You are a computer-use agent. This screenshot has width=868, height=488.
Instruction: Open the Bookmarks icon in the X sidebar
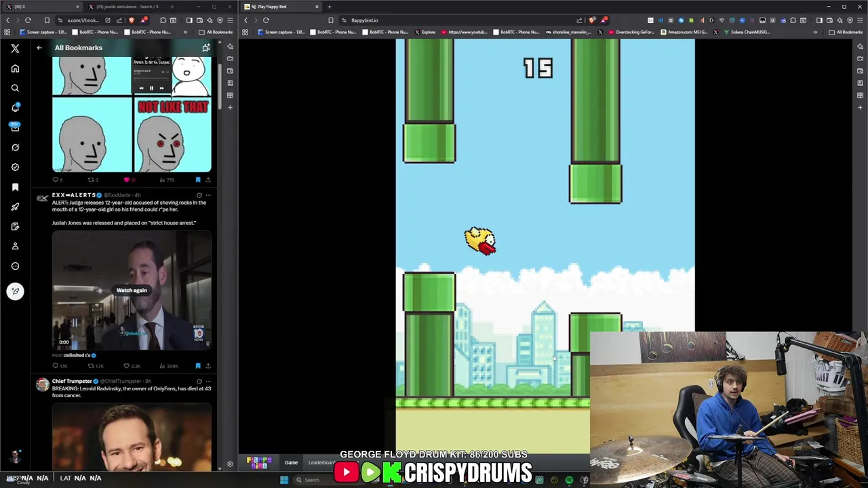(x=15, y=187)
